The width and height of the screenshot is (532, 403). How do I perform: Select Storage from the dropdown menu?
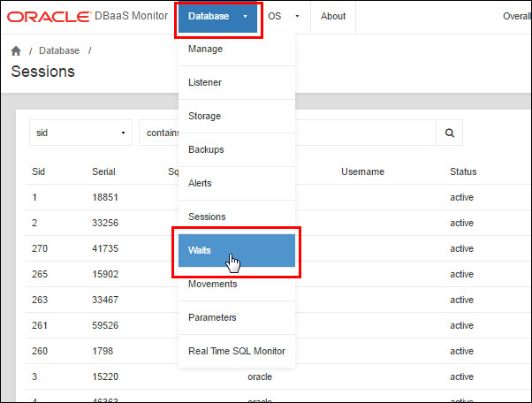tap(205, 116)
